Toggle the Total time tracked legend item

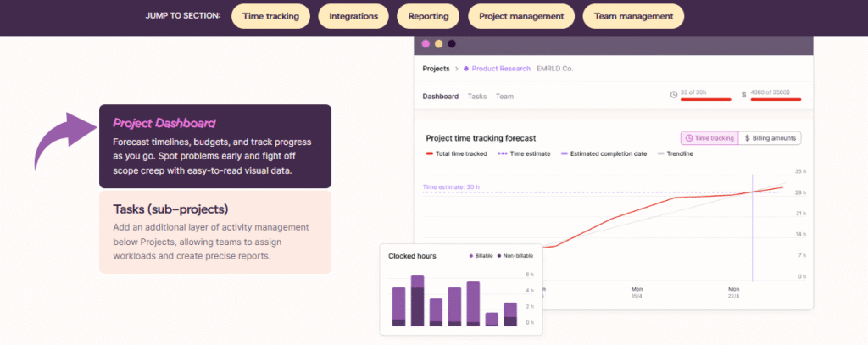[x=457, y=153]
